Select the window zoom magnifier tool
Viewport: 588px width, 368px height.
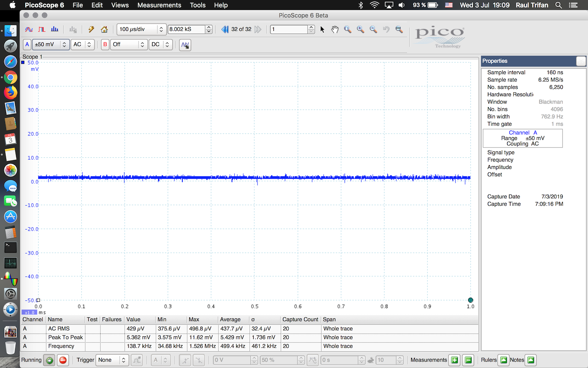(x=348, y=29)
